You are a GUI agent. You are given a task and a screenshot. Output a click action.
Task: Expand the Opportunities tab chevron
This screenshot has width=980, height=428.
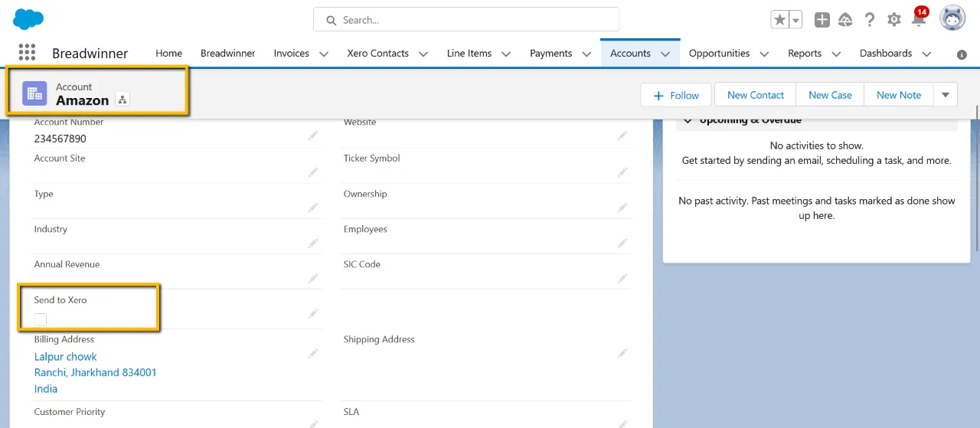click(764, 54)
